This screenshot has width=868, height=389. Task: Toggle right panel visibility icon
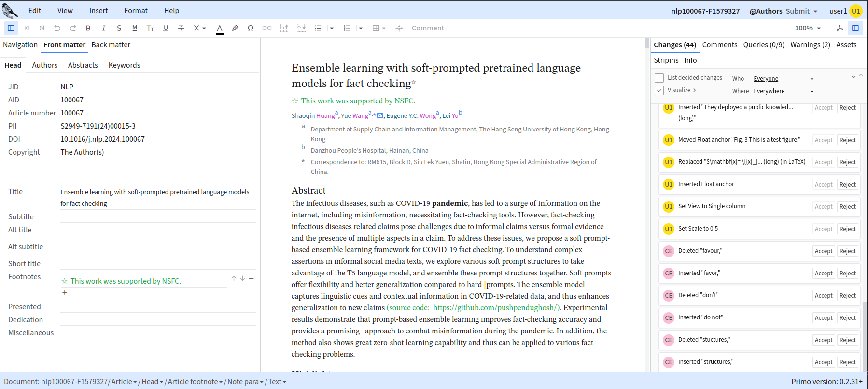[x=855, y=28]
